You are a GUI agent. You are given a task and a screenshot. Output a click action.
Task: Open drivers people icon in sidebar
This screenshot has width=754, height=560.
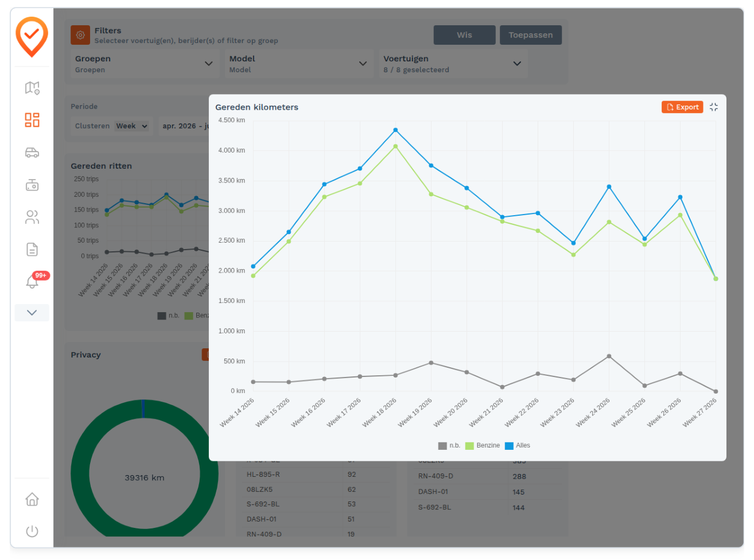(x=32, y=217)
